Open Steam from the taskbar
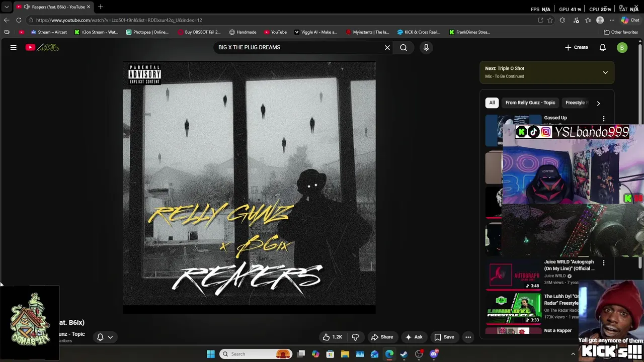The image size is (644, 362). [404, 354]
